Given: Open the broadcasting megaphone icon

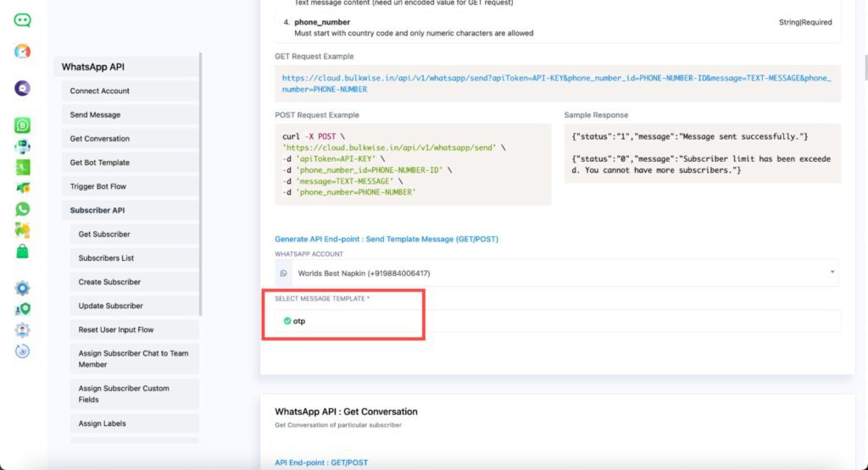Looking at the screenshot, I should 22,188.
